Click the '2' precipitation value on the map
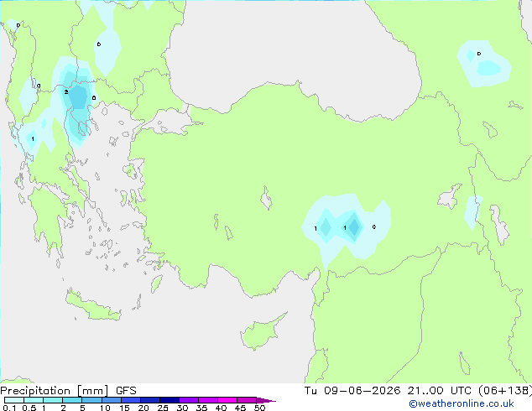 click(66, 92)
